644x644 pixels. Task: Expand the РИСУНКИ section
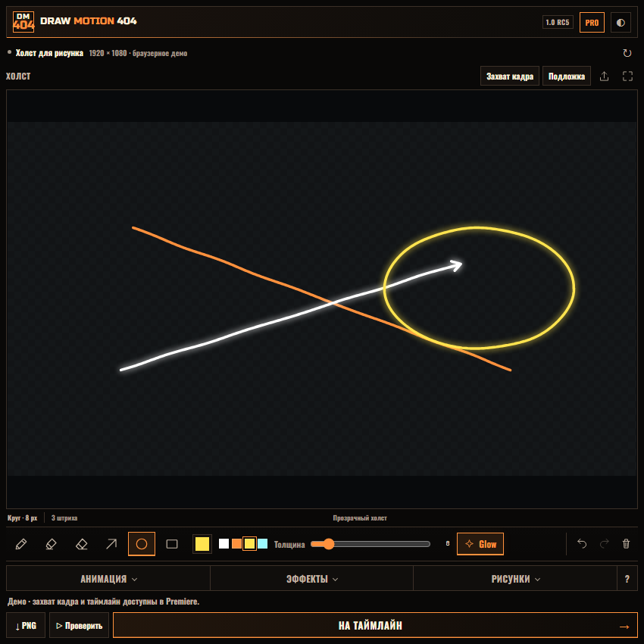[x=515, y=579]
